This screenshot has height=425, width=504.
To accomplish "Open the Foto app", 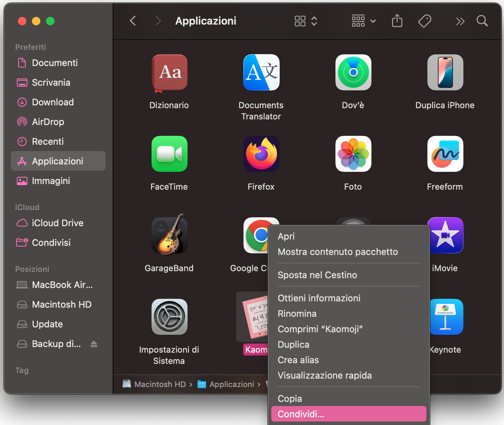I will coord(353,154).
